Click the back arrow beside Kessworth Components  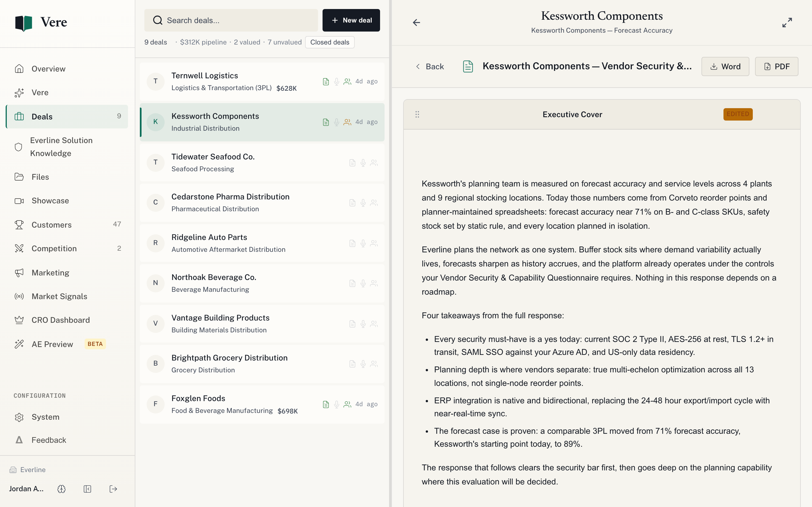[416, 23]
